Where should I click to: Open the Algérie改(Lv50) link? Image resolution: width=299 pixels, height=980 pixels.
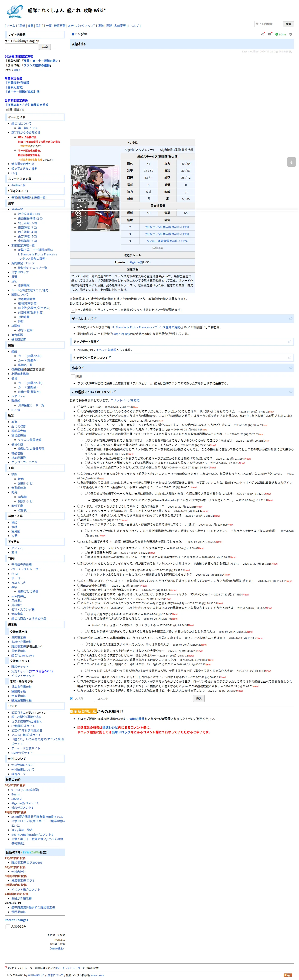point(140,262)
